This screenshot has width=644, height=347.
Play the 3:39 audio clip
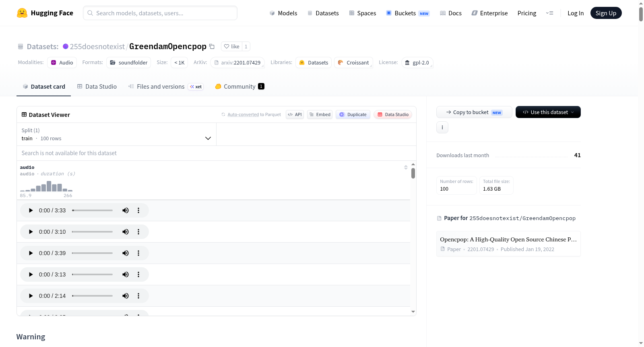coord(31,253)
